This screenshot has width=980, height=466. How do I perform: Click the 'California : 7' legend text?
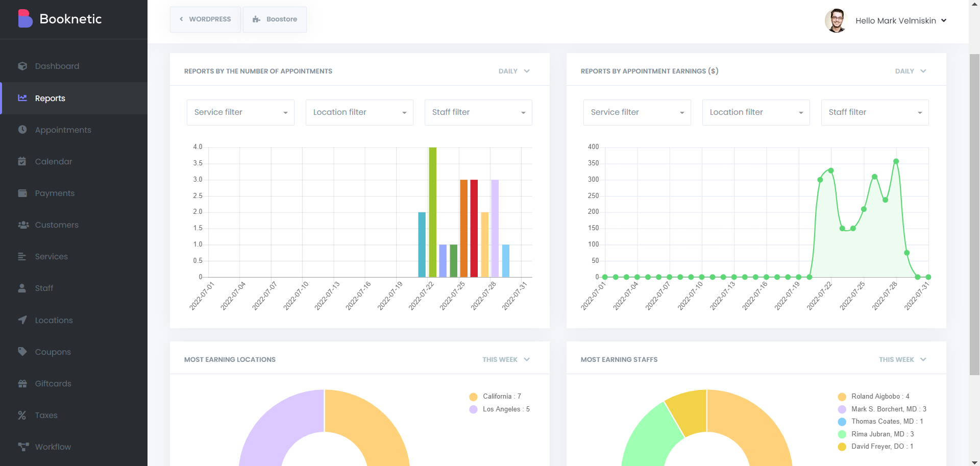pyautogui.click(x=502, y=397)
